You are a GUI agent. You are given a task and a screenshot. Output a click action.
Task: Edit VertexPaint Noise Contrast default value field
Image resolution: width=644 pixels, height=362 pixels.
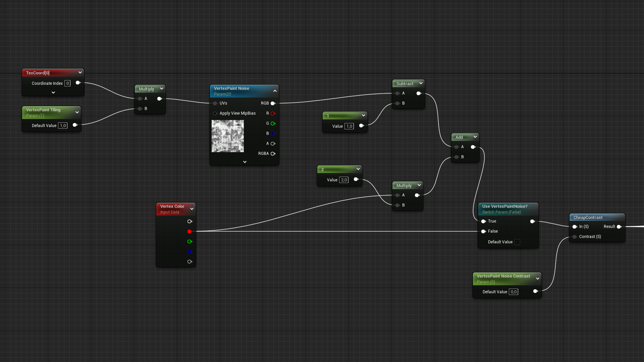513,292
